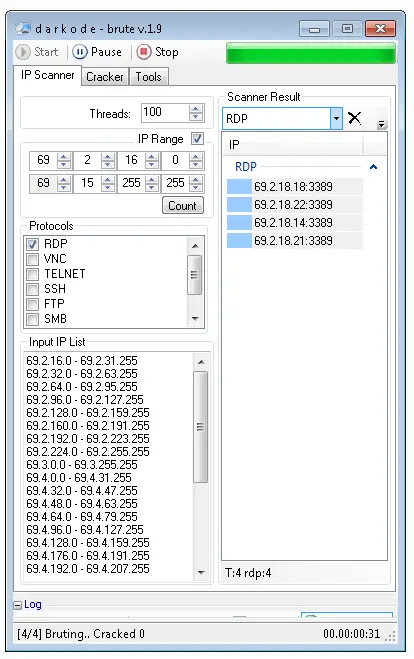This screenshot has width=414, height=659.
Task: Select range 69.2.64.0 - 69.2.95.255
Action: tap(82, 387)
